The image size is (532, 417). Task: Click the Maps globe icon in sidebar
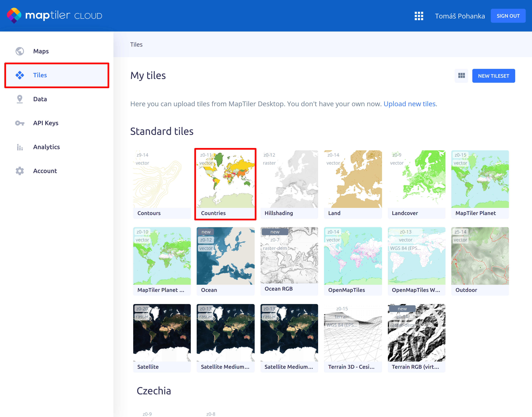20,51
